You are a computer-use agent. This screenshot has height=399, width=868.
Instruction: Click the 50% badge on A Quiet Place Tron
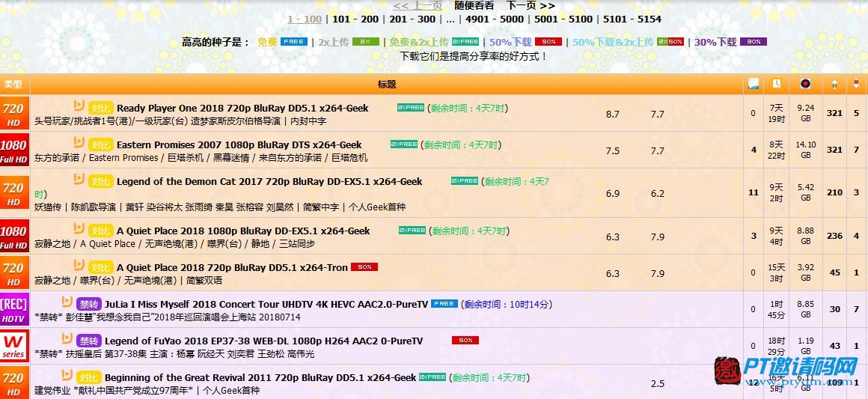click(364, 267)
